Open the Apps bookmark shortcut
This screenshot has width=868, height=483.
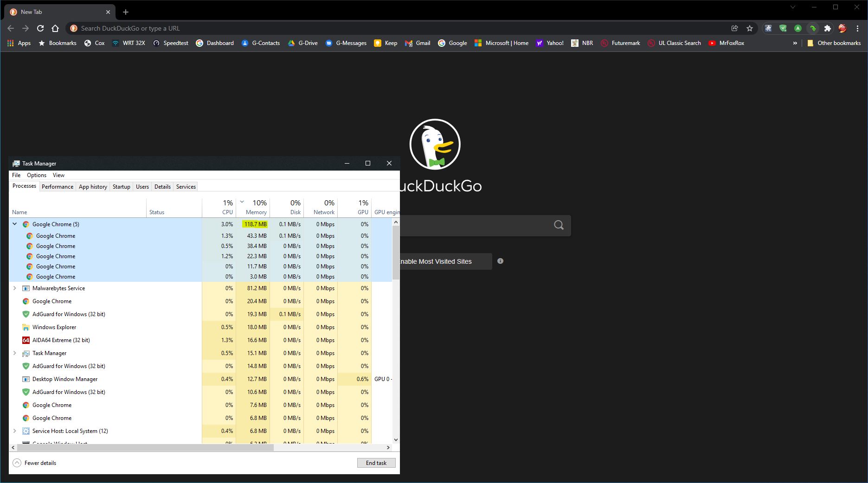(19, 43)
